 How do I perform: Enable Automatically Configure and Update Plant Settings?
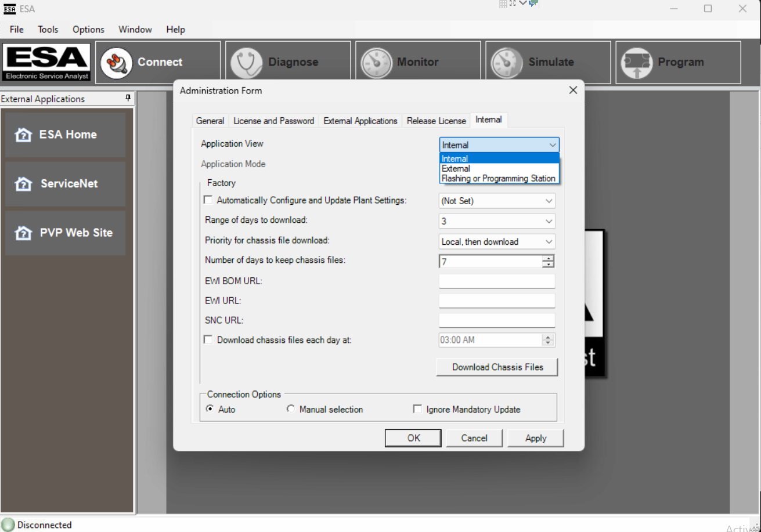pos(208,200)
